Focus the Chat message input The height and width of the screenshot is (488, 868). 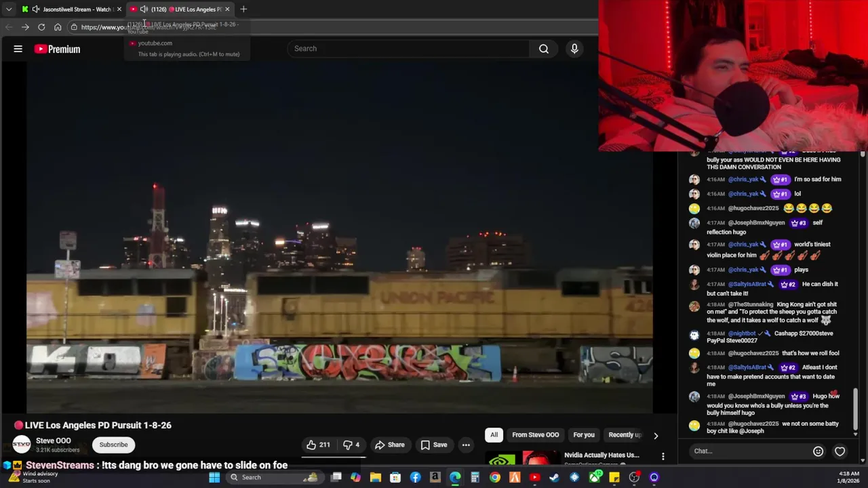(x=750, y=451)
